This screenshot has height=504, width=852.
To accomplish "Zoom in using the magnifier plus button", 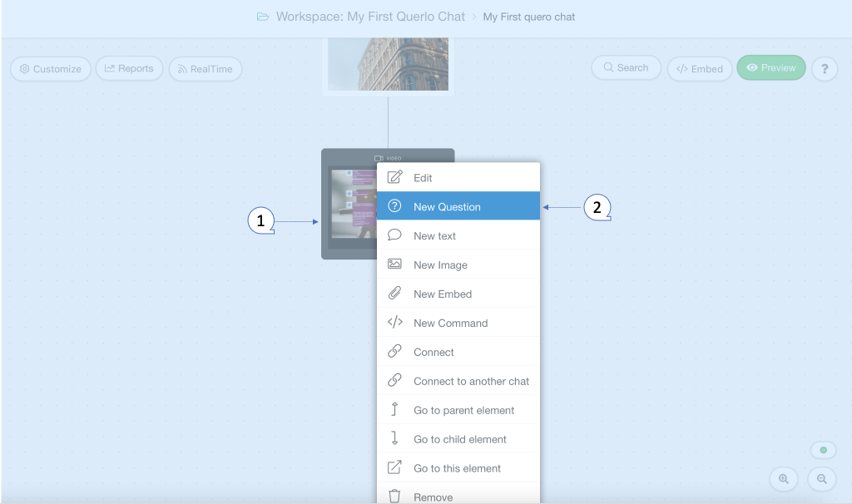I will [784, 479].
